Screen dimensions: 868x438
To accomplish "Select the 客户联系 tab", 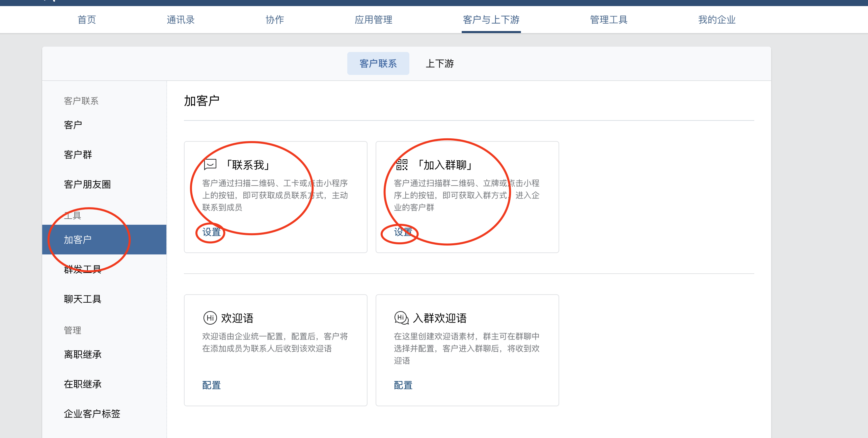I will (378, 63).
